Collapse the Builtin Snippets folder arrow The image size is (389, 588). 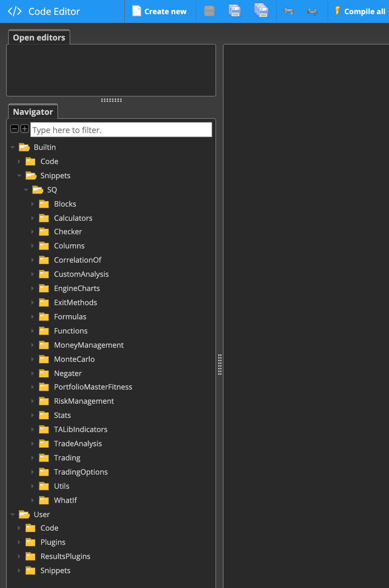19,176
